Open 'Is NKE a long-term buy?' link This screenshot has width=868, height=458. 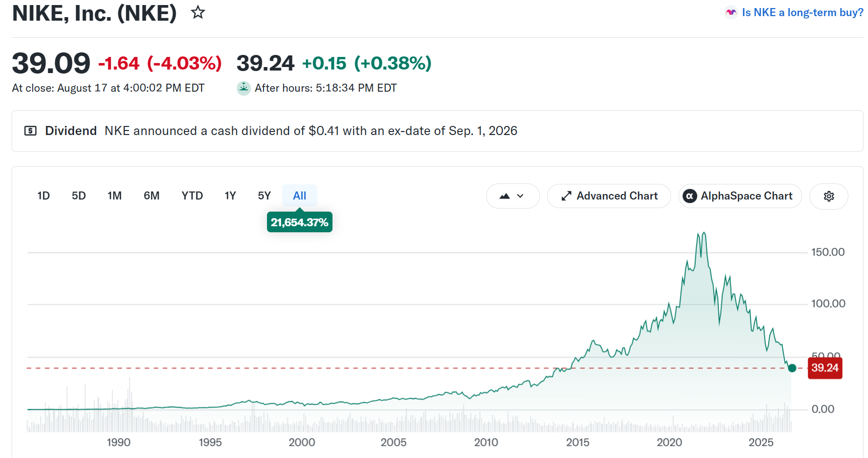(x=803, y=13)
